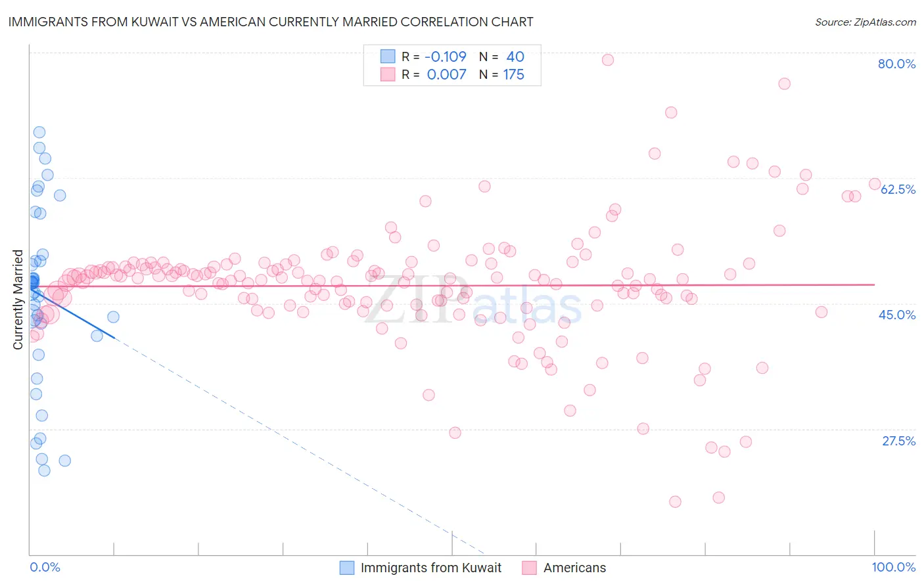Click the blue swatch beside R = -0.109
924x586 pixels.
pos(388,56)
